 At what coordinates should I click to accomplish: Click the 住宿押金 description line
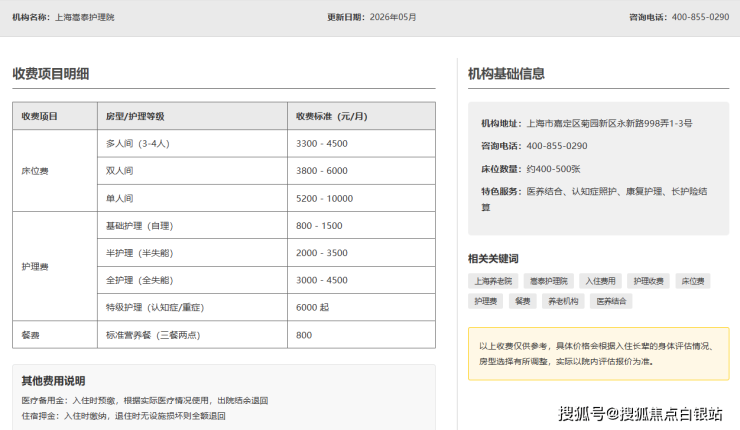[124, 416]
